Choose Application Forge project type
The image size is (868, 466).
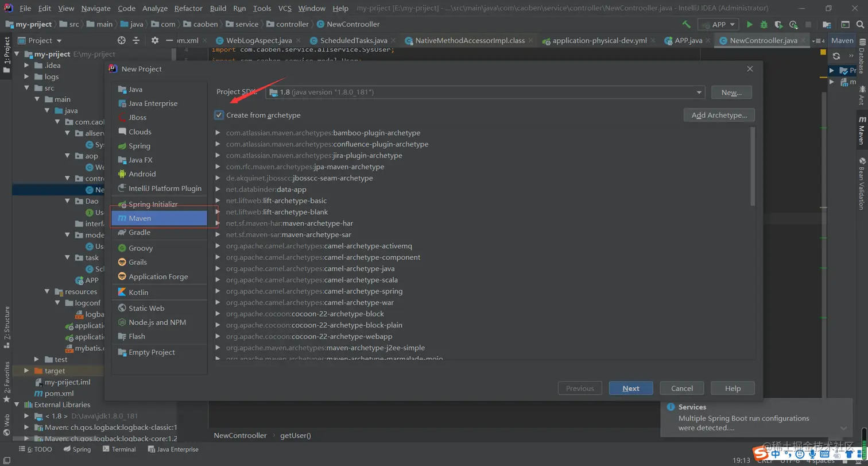point(160,276)
